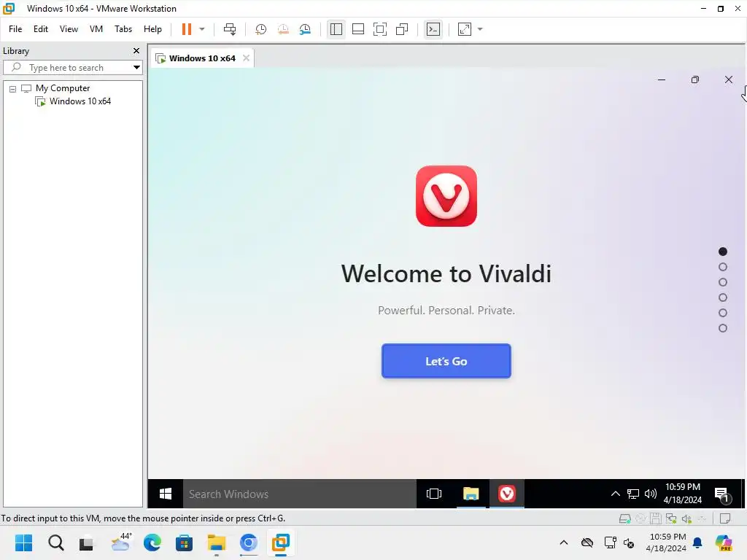This screenshot has width=747, height=560.
Task: Close the Library panel
Action: click(136, 50)
